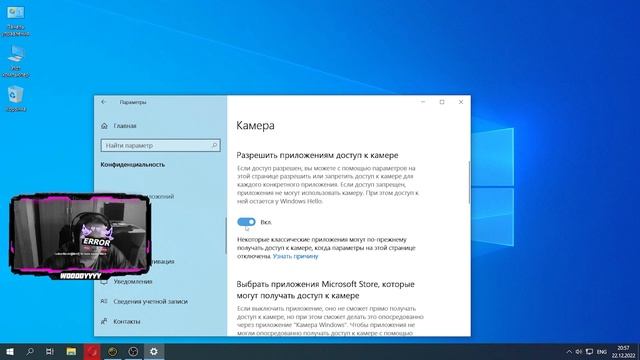Open the 'Узнать причину' link
This screenshot has width=640, height=360.
(295, 256)
